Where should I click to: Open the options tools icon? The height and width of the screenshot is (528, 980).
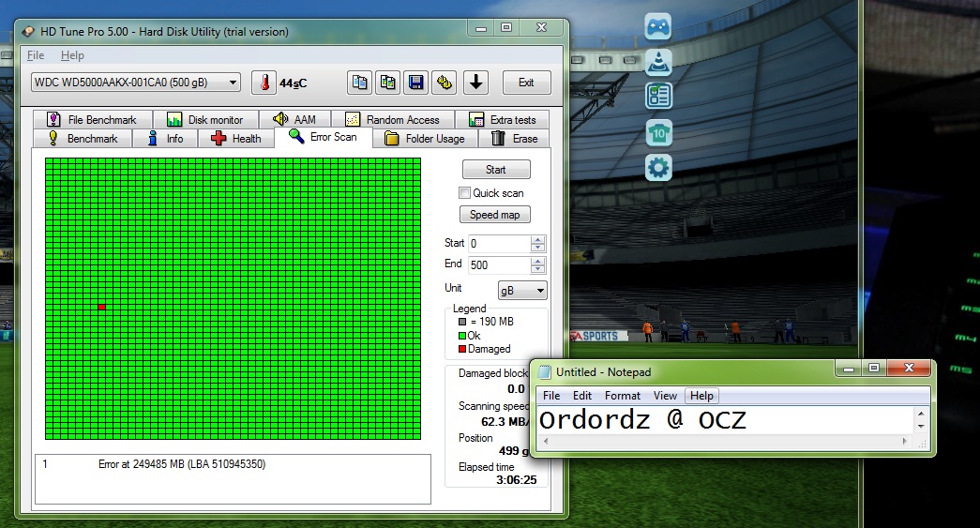[445, 83]
